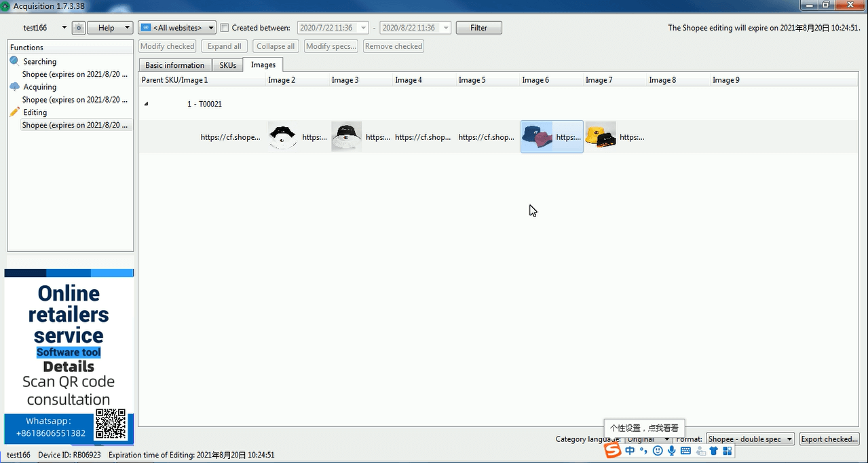This screenshot has height=463, width=868.
Task: Click the Searching magnifier icon in Functions
Action: [x=15, y=61]
